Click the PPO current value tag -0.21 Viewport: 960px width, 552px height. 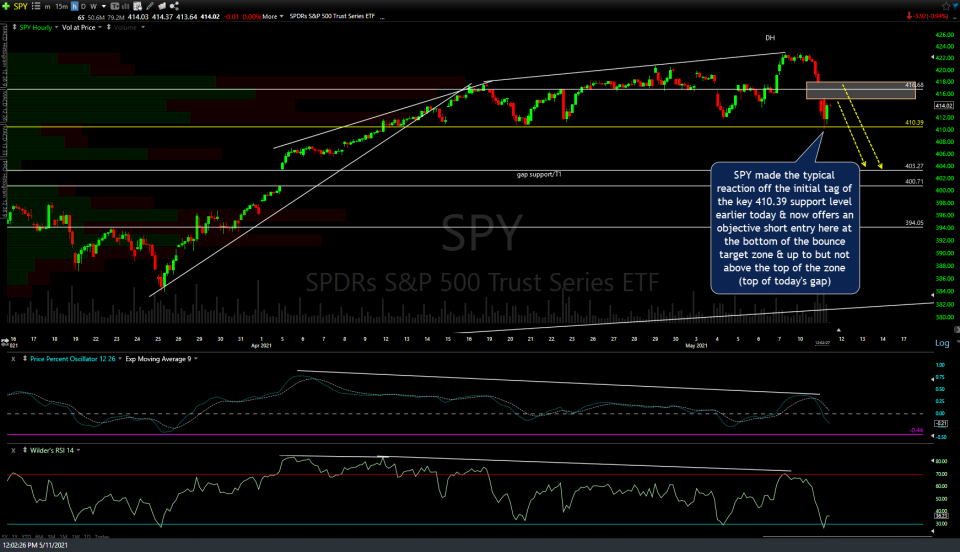(x=941, y=423)
